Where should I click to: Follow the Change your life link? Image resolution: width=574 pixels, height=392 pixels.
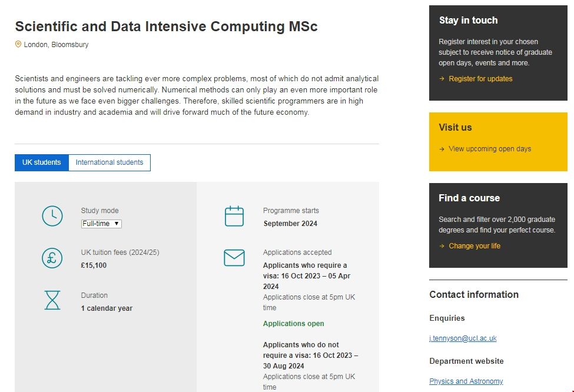coord(475,246)
